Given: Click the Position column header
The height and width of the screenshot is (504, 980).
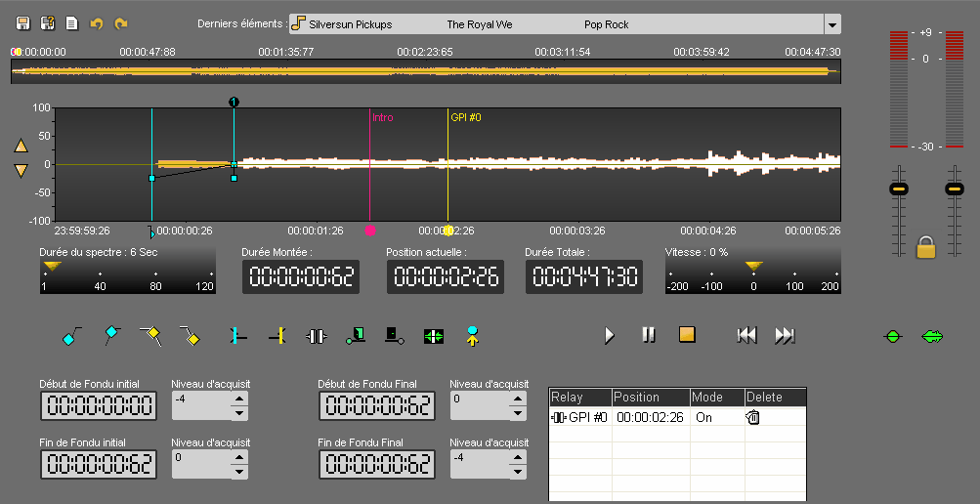Looking at the screenshot, I should pos(650,398).
